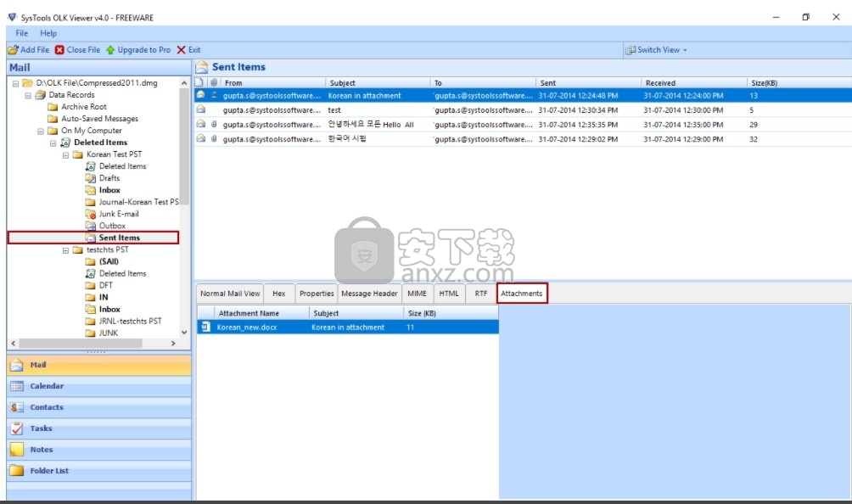852x504 pixels.
Task: Click the red Close File icon
Action: [59, 50]
